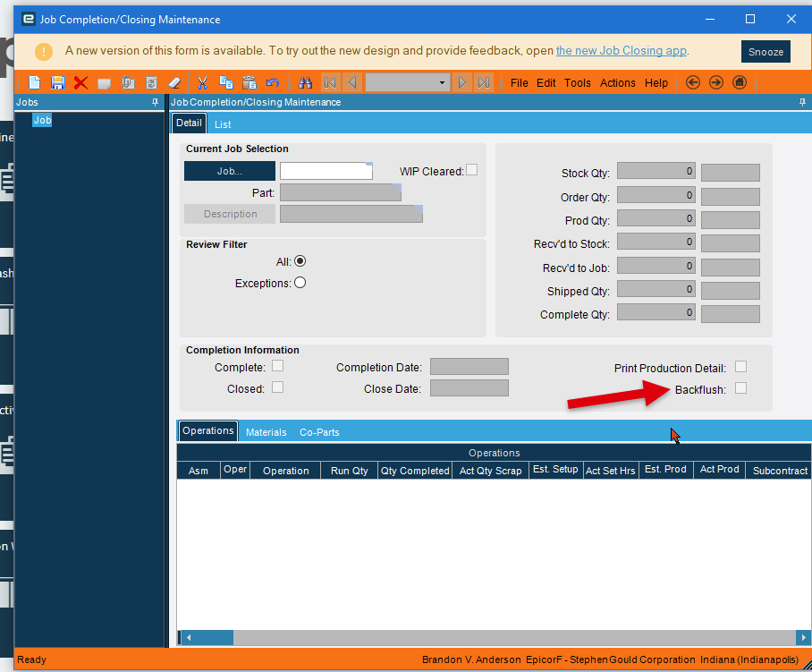Click the Part field
The width and height of the screenshot is (812, 672).
click(x=341, y=192)
